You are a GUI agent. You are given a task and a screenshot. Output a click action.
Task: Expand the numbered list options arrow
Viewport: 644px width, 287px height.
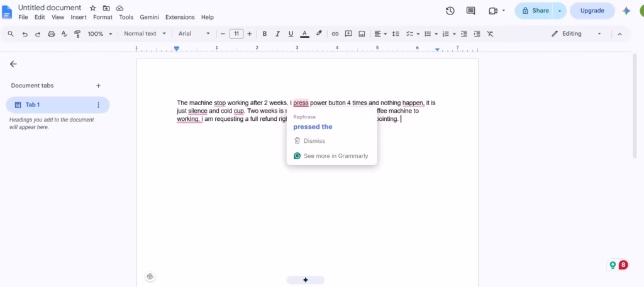pyautogui.click(x=454, y=34)
